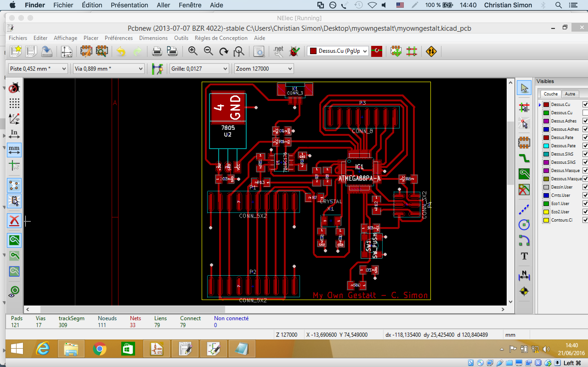Open the Outils menu
The width and height of the screenshot is (588, 367).
(x=181, y=38)
